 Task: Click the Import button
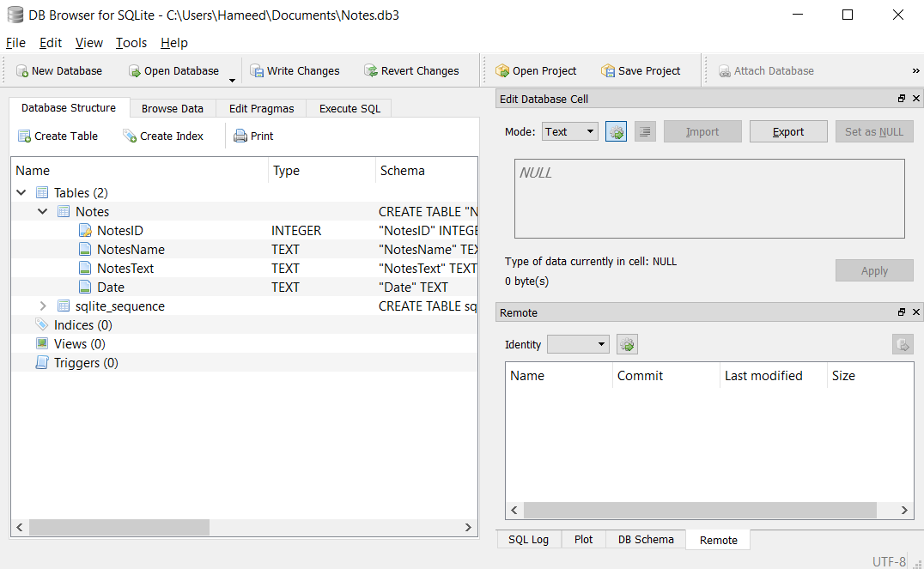(x=702, y=132)
